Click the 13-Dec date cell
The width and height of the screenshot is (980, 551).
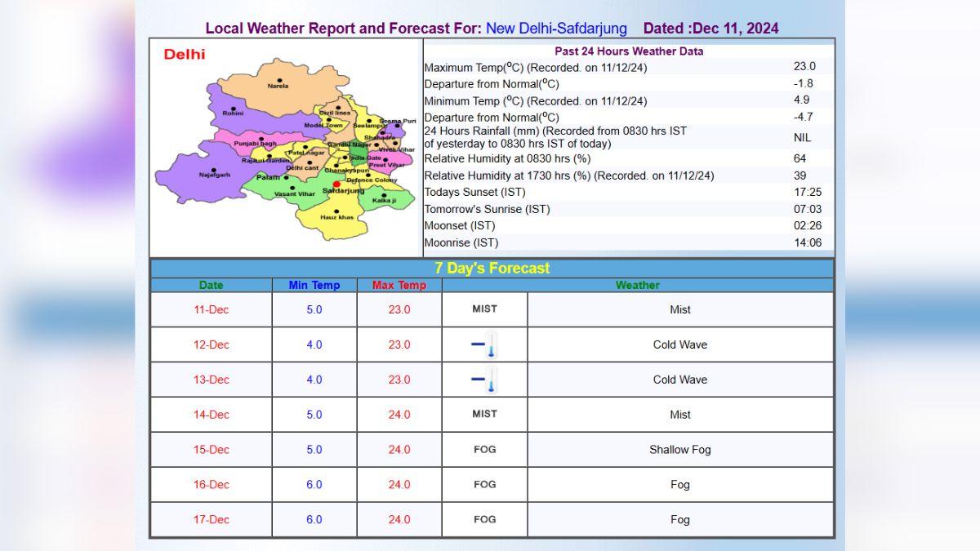click(212, 380)
